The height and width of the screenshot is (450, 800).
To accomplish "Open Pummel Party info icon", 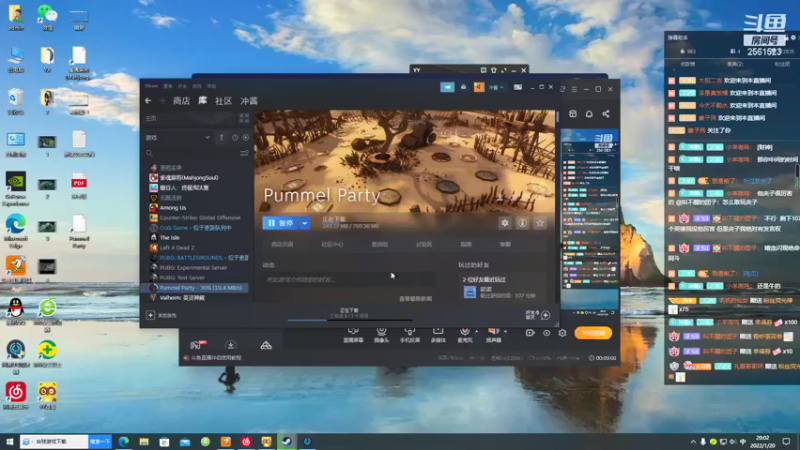I will click(522, 223).
